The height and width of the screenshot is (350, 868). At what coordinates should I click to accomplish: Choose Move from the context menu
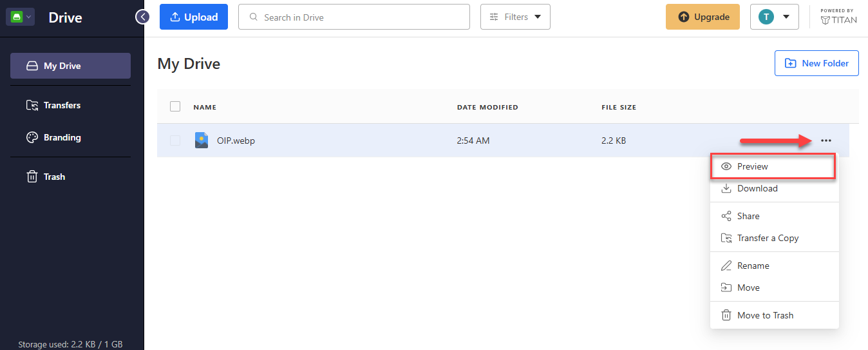[775, 287]
